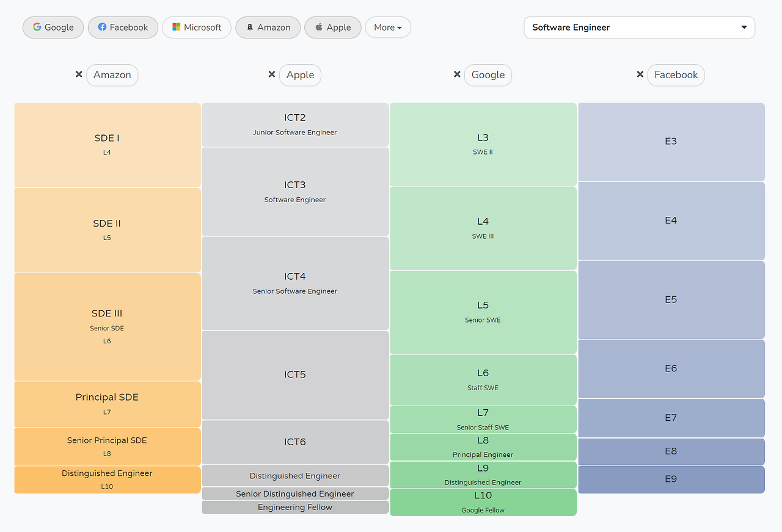Select the Facebook E3 level block
Image resolution: width=782 pixels, height=532 pixels.
pos(671,142)
